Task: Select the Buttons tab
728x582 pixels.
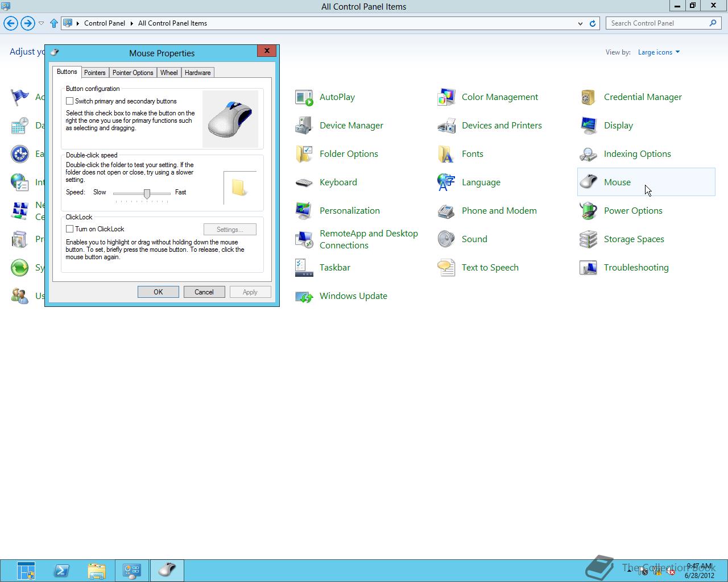Action: click(67, 72)
